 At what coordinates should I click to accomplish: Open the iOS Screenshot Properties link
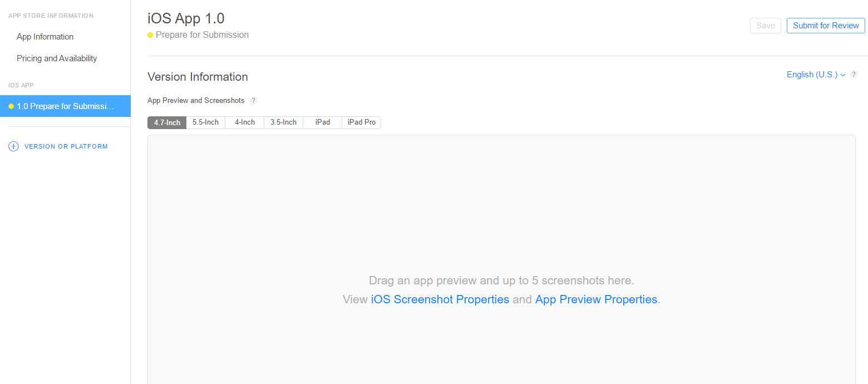coord(440,299)
